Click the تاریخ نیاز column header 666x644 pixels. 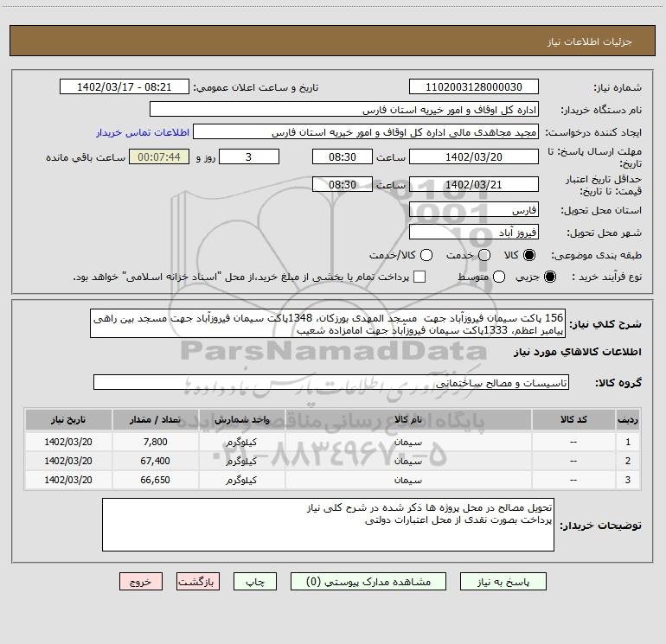[68, 419]
